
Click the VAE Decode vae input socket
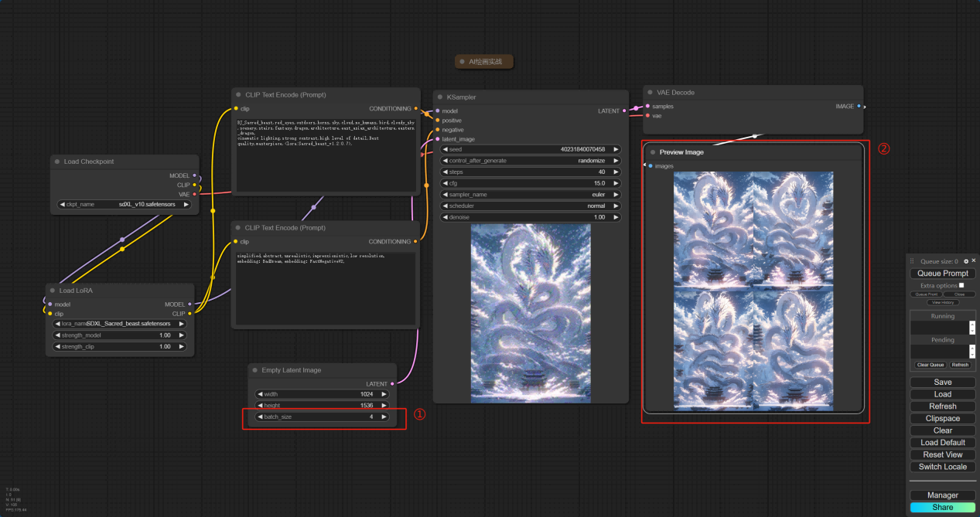[x=647, y=116]
